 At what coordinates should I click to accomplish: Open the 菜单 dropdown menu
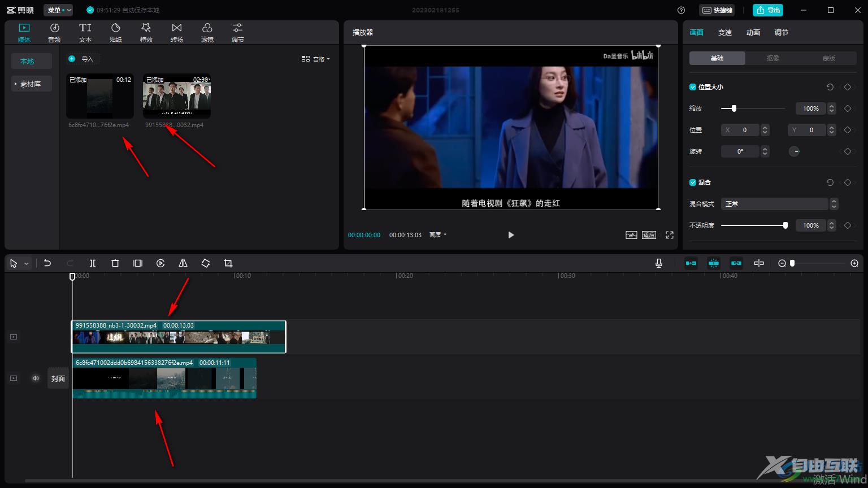(x=58, y=10)
